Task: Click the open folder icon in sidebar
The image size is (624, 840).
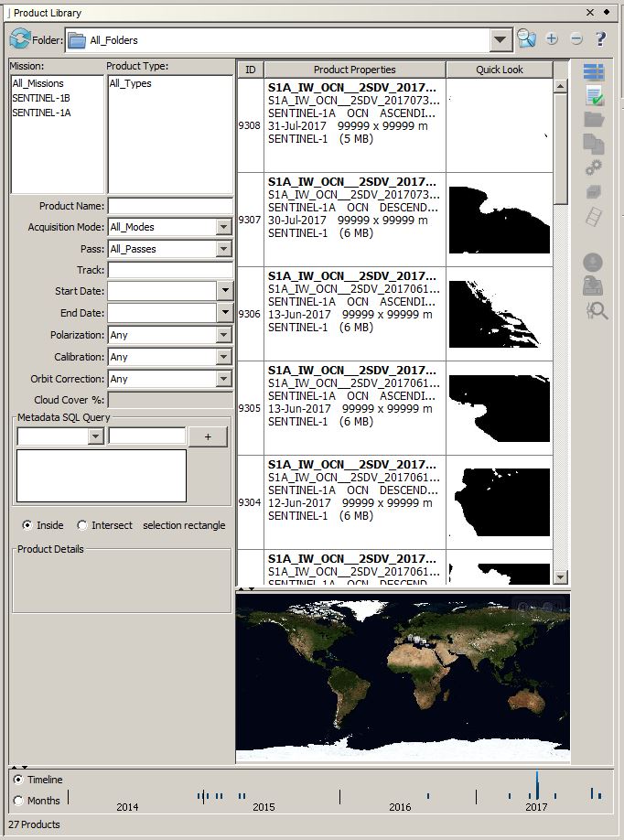Action: [594, 119]
